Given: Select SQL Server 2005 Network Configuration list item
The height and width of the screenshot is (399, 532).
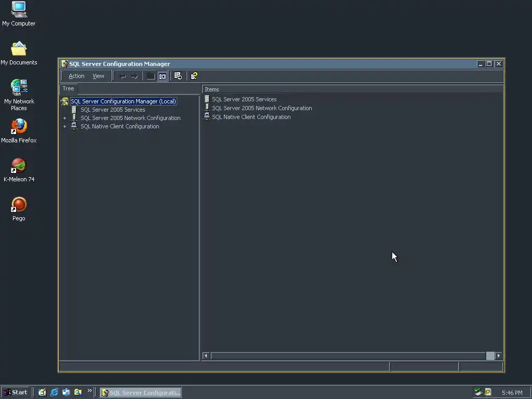Looking at the screenshot, I should pos(262,108).
